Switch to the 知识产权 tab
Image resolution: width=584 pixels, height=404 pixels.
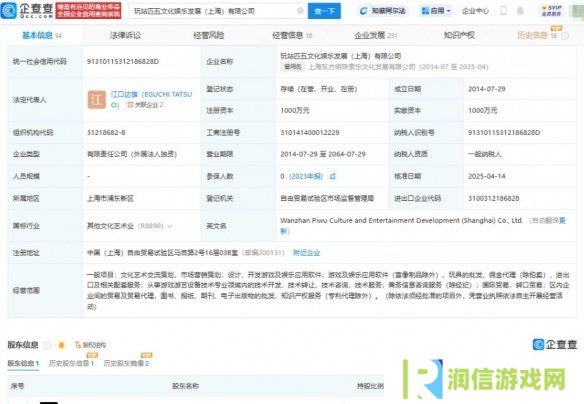pos(459,35)
